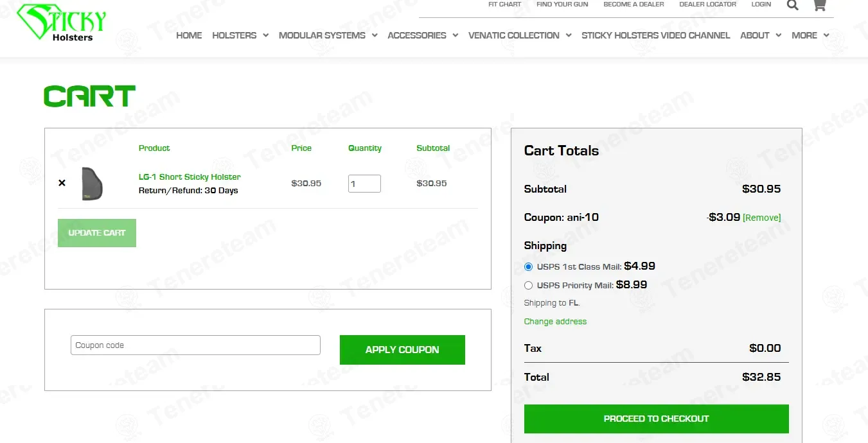Expand the Accessories dropdown menu

(422, 35)
